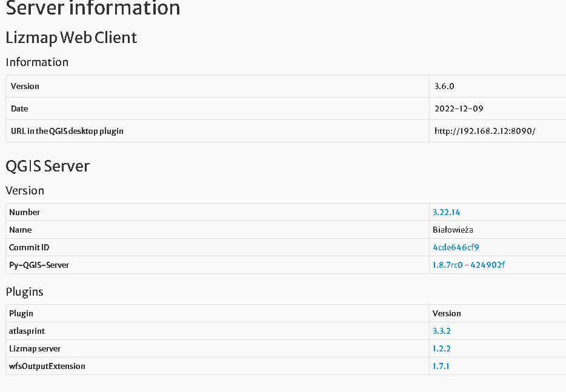Select the QGIS Server heading
Screen dimensions: 566x392
click(48, 166)
